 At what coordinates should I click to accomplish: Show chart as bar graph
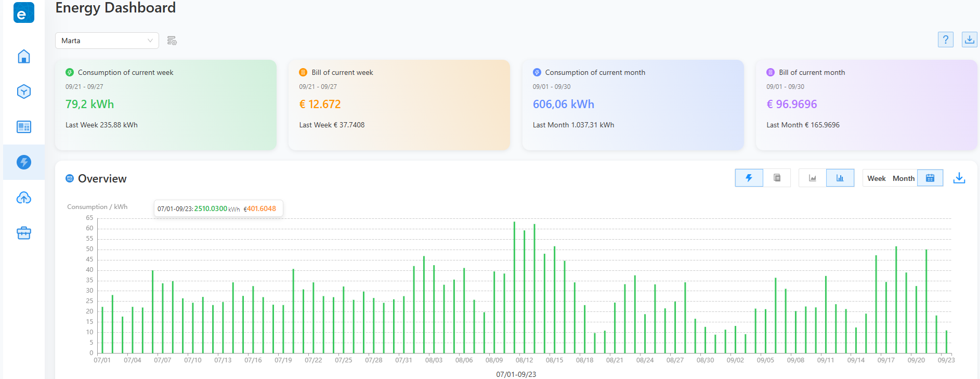pos(840,178)
